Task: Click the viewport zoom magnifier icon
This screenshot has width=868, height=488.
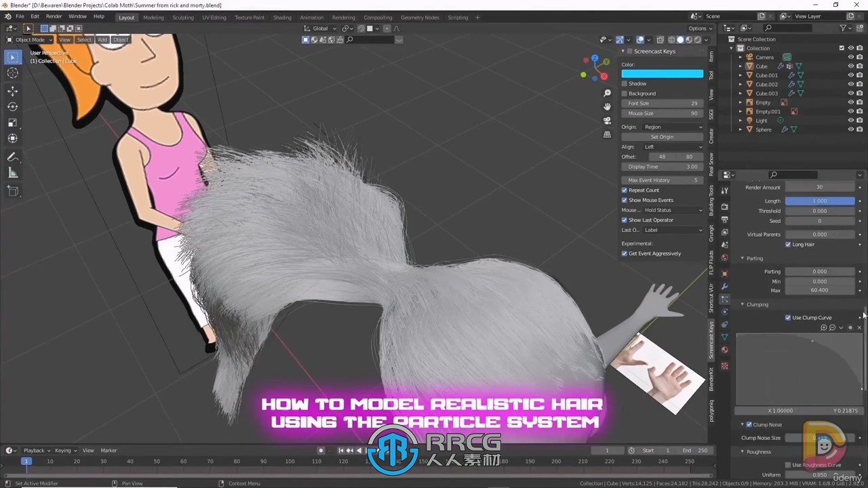Action: 607,93
